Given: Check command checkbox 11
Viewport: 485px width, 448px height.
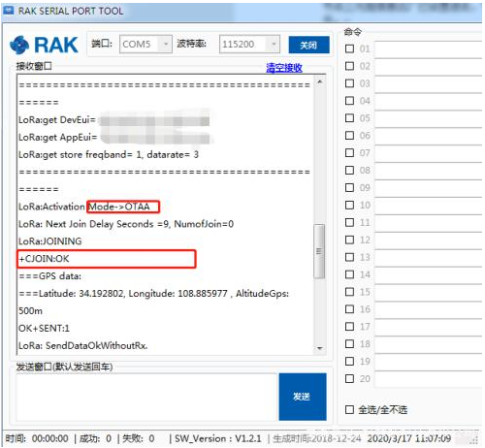Looking at the screenshot, I should [x=349, y=222].
